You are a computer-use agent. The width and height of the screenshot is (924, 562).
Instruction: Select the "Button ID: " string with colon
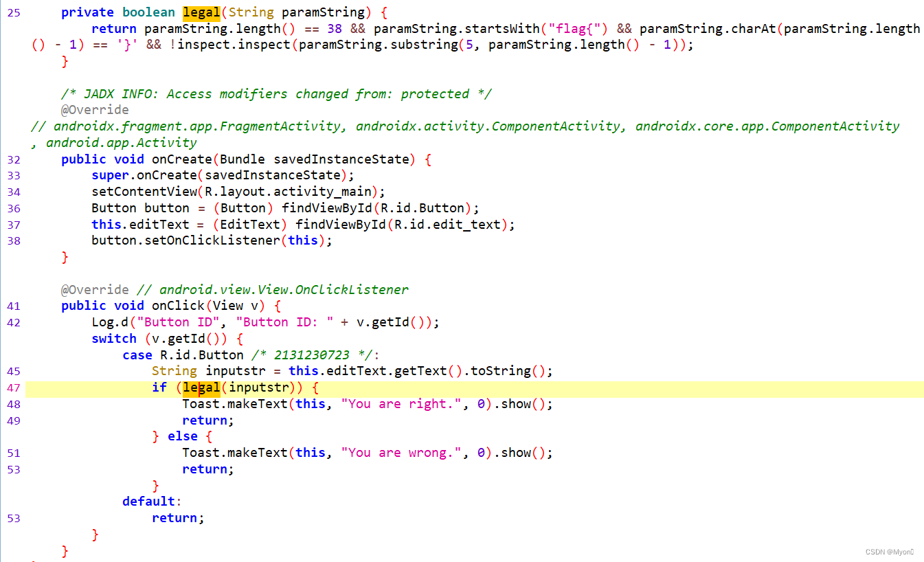coord(284,322)
